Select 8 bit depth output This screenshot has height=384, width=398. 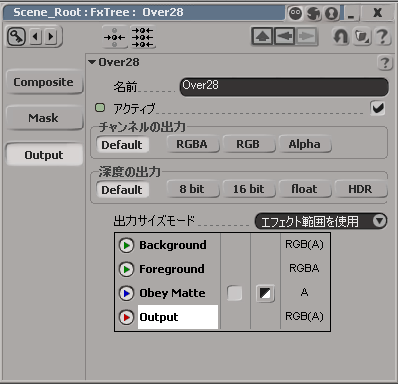[x=192, y=189]
